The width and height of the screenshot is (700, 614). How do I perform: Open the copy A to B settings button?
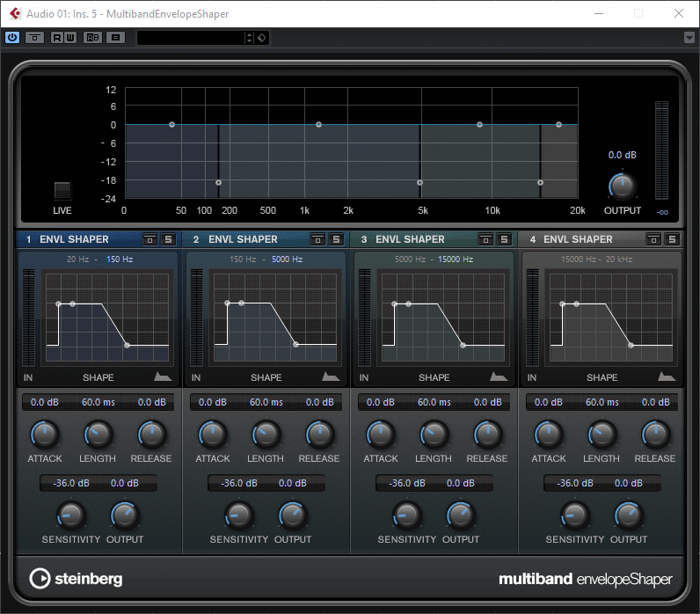[115, 38]
